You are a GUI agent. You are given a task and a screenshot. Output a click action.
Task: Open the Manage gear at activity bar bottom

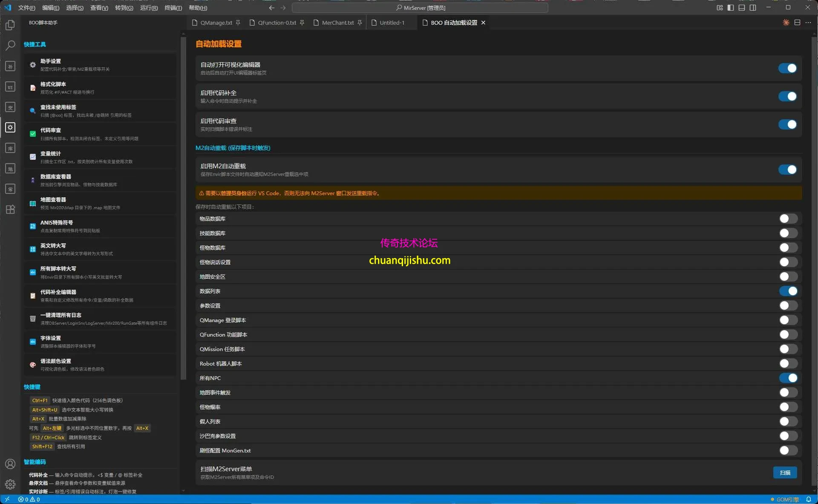[x=10, y=484]
